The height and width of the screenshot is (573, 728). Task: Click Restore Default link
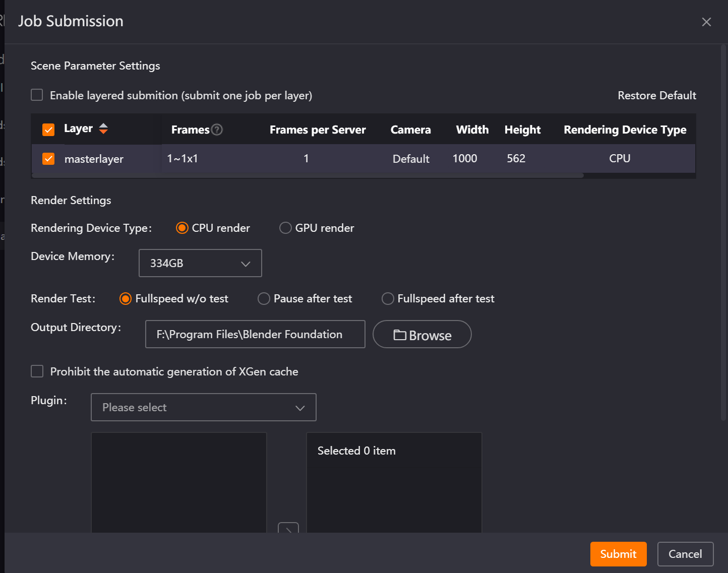656,95
